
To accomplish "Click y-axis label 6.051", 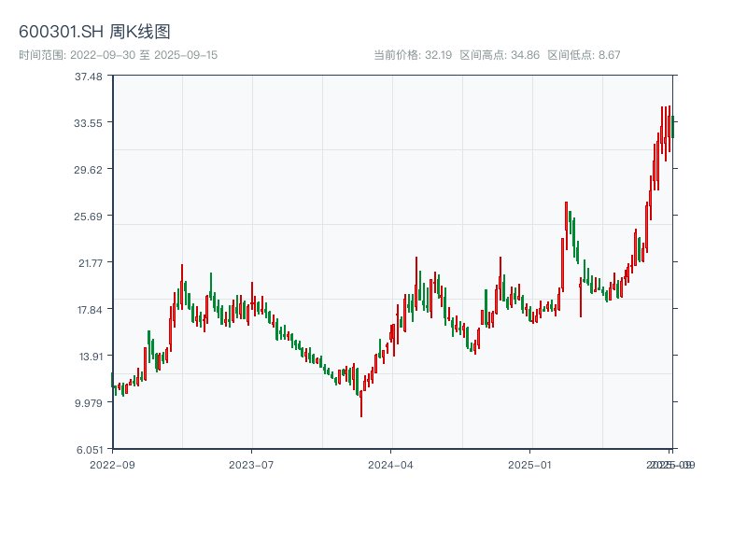I will [90, 450].
